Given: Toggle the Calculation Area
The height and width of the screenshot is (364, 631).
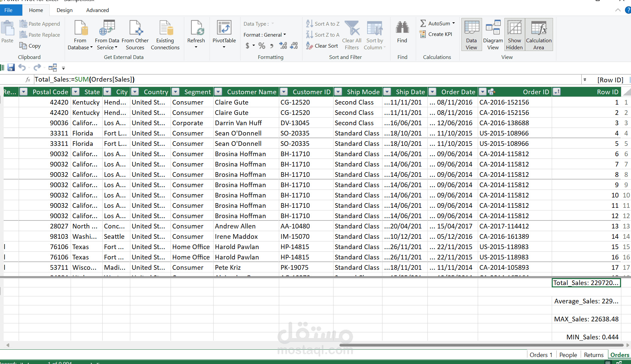Looking at the screenshot, I should pos(539,35).
